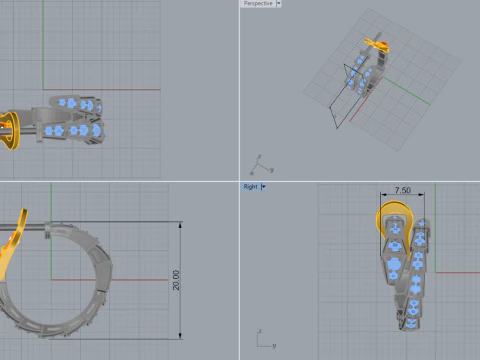
Task: Select the 20.00 vertical dimension text
Action: (x=176, y=280)
